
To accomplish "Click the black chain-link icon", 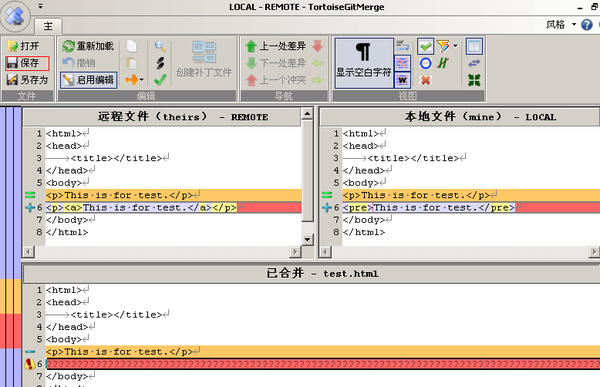I will coord(160,63).
